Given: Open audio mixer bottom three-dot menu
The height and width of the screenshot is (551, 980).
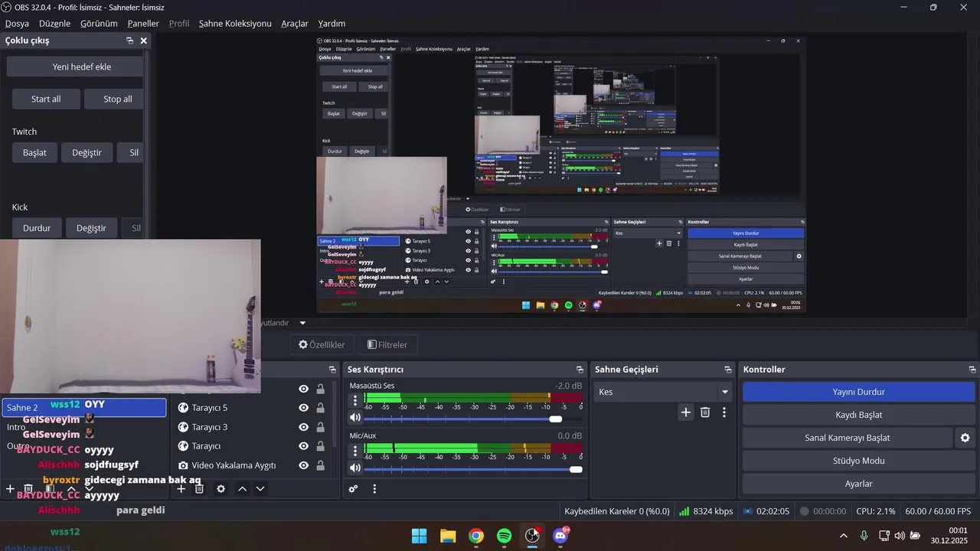Looking at the screenshot, I should pyautogui.click(x=374, y=489).
